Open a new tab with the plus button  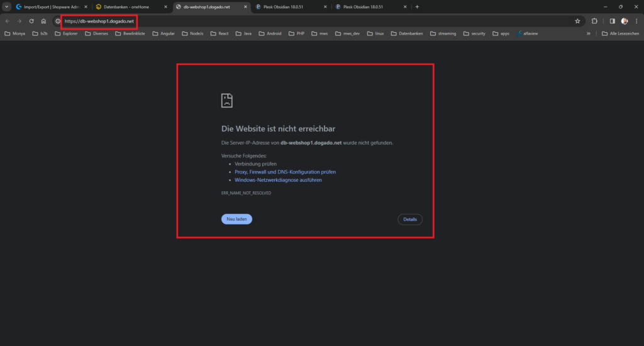coord(417,6)
